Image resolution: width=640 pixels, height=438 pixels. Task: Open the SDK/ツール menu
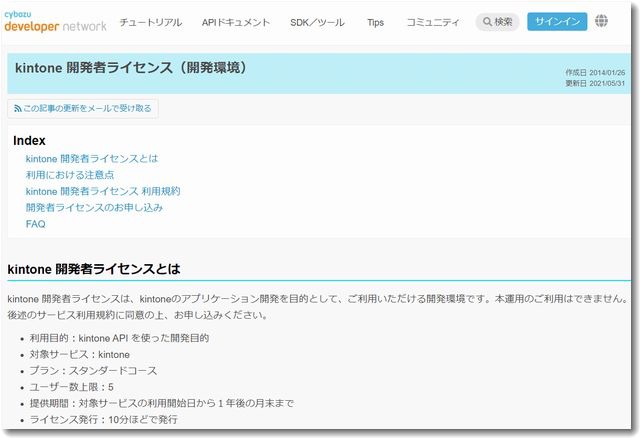click(317, 22)
